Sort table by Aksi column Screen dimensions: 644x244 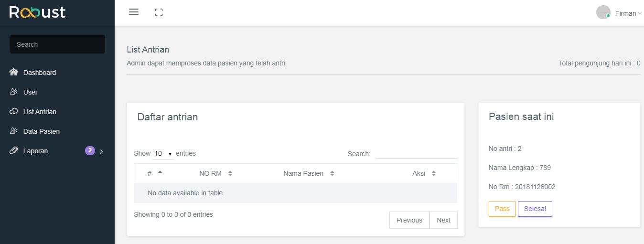point(424,173)
